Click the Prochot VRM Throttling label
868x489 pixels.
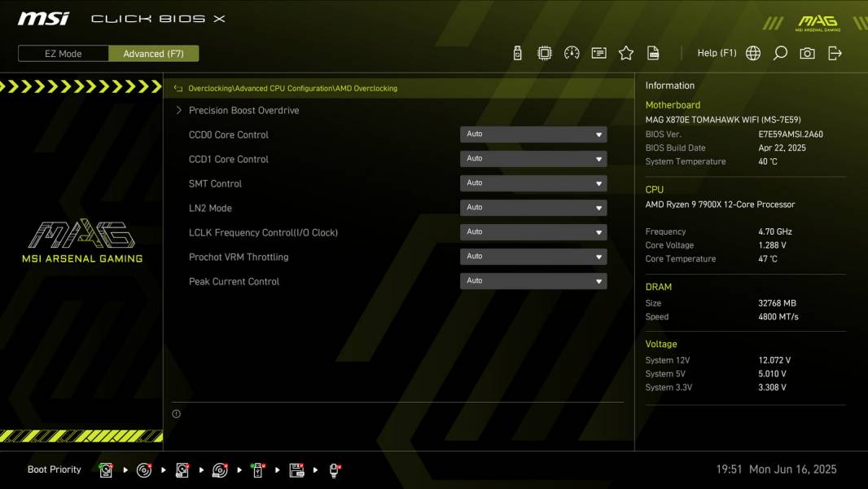point(239,257)
